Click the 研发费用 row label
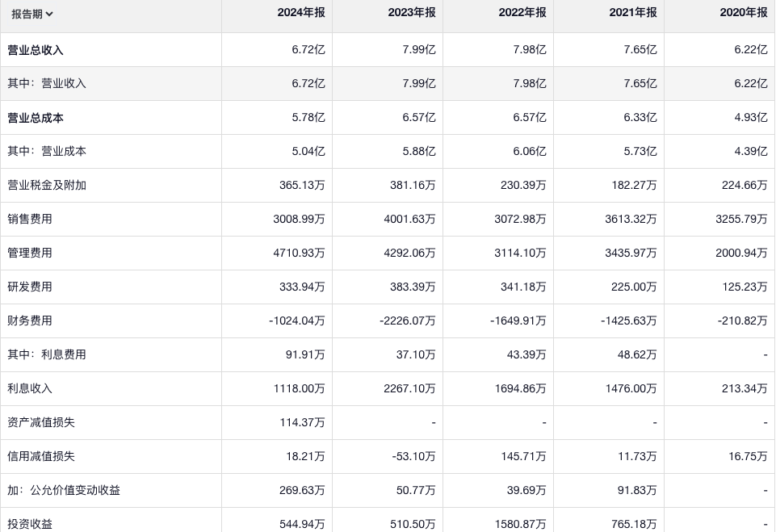776x532 pixels. point(30,287)
